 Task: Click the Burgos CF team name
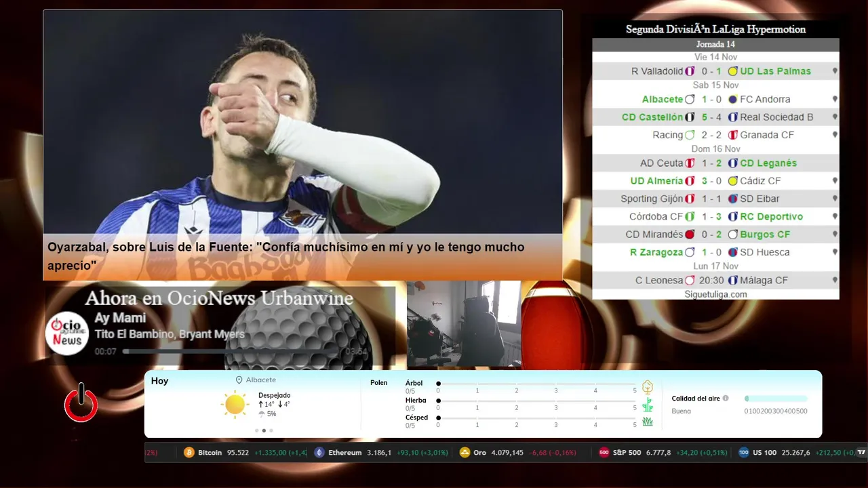click(x=765, y=235)
